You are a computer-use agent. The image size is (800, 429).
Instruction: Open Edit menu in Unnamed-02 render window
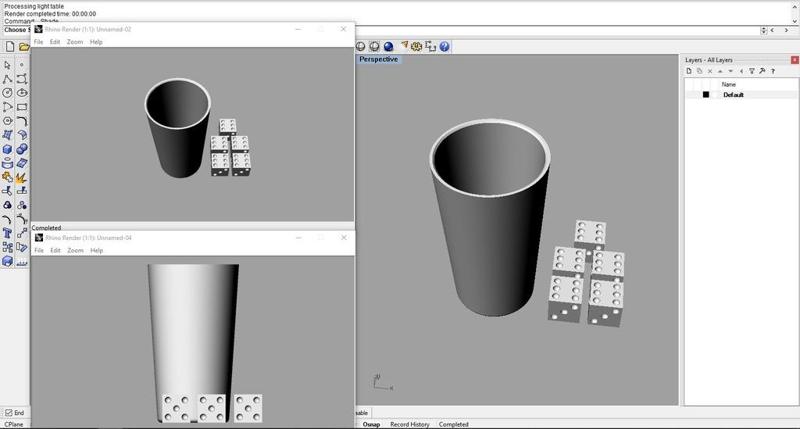pos(56,42)
